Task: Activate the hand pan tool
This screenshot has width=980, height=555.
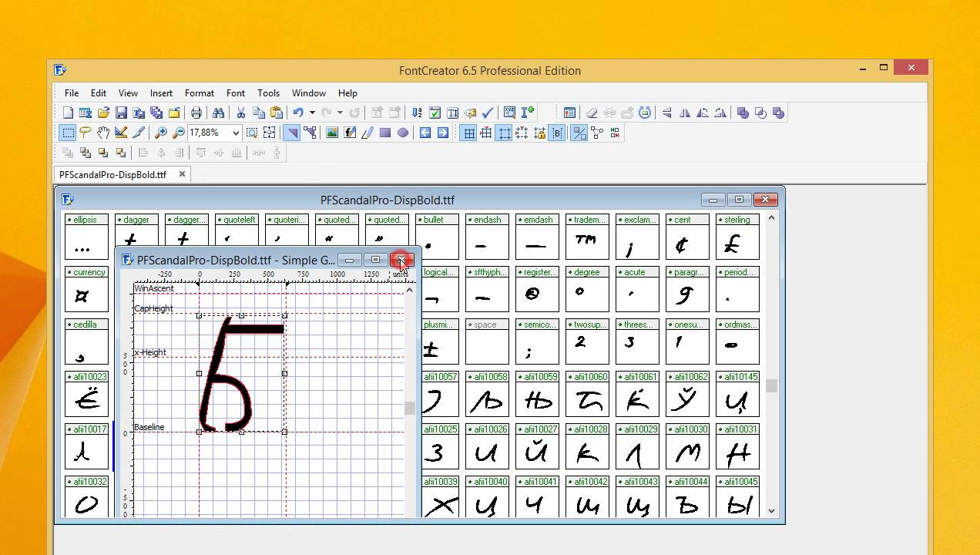Action: point(103,133)
